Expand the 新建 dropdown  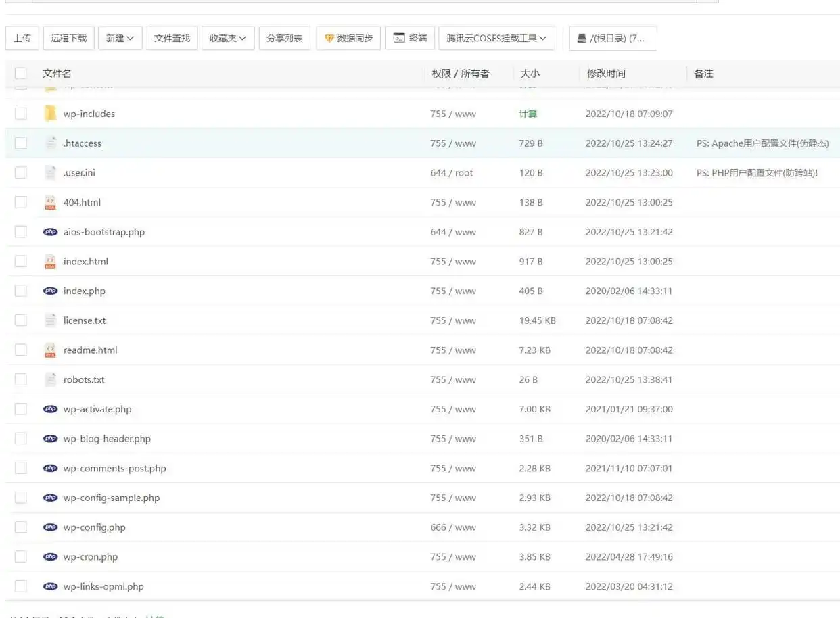pos(120,39)
